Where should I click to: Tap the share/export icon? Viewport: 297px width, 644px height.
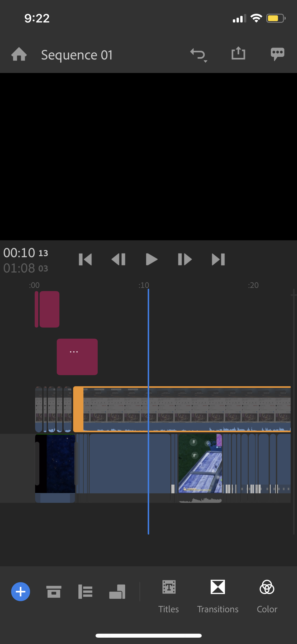point(238,53)
